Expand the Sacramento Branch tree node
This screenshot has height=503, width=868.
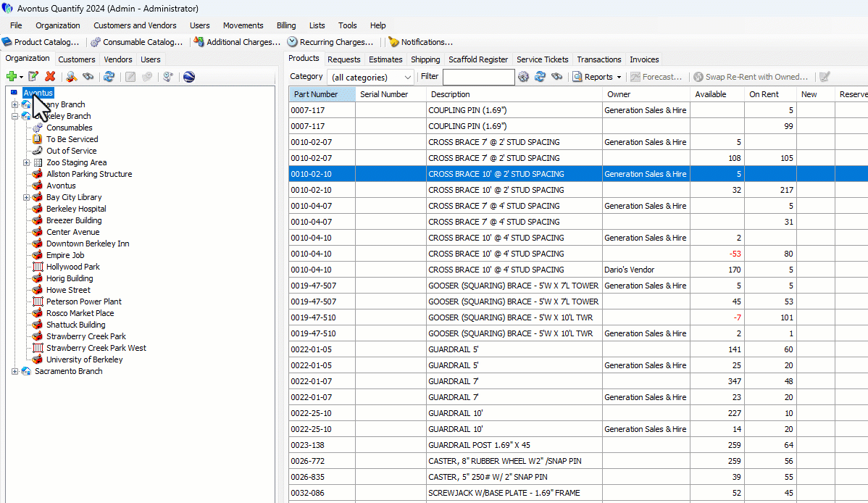click(x=15, y=371)
